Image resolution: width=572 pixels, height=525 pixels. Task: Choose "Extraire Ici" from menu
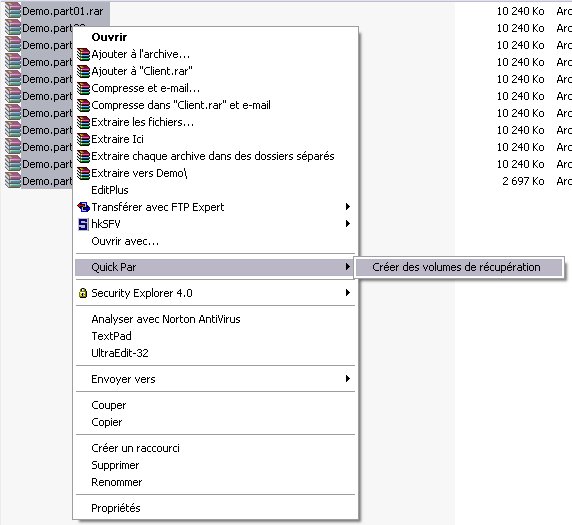[215, 139]
